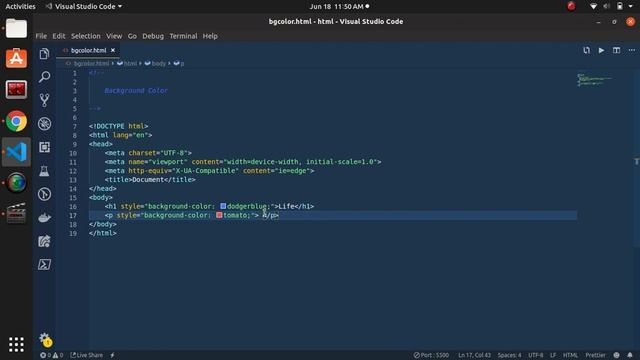Click the title text 'Document' on line 13
640x360 pixels.
[148, 180]
